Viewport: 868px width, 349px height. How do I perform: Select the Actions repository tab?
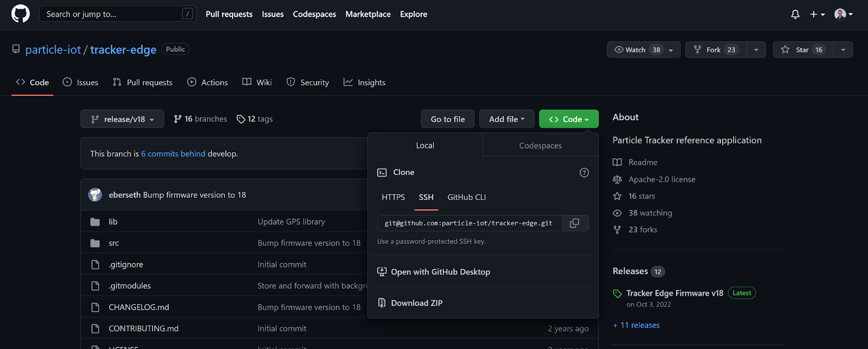point(208,82)
